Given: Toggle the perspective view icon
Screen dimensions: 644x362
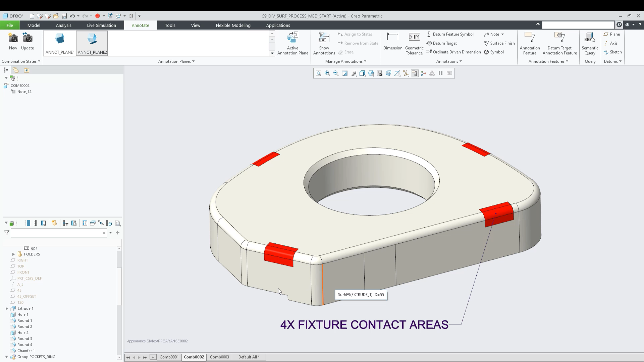Looking at the screenshot, I should click(x=388, y=73).
